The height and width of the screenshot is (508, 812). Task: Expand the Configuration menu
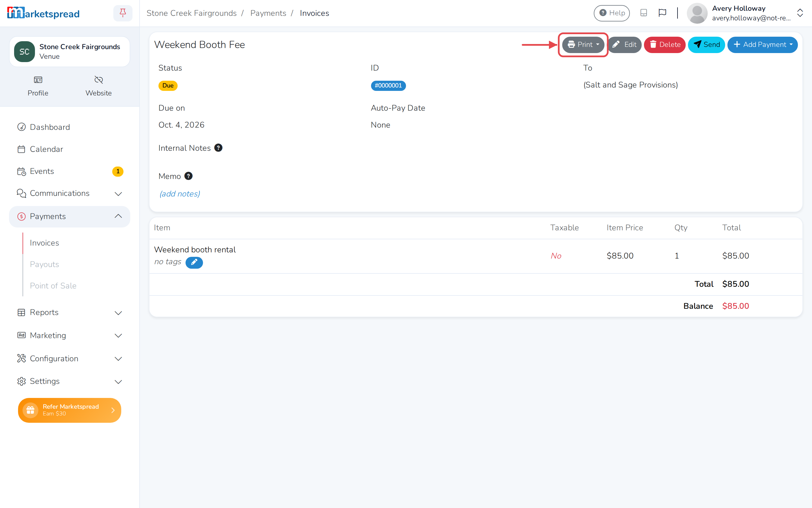(69, 358)
